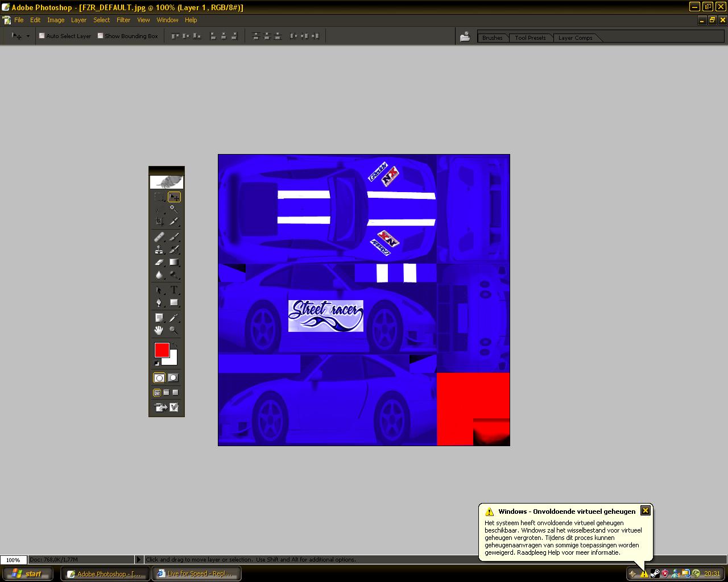
Task: Reset to default foreground and background colors
Action: [x=156, y=363]
